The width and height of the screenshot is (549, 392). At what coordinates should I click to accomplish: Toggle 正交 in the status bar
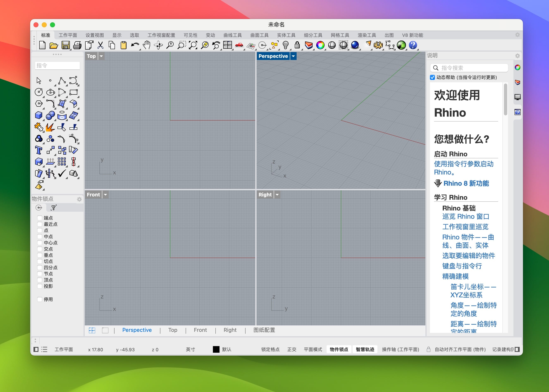(291, 349)
